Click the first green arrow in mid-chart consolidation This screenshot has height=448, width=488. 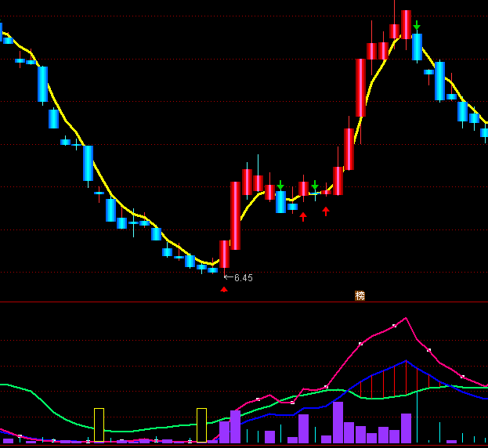(x=280, y=185)
